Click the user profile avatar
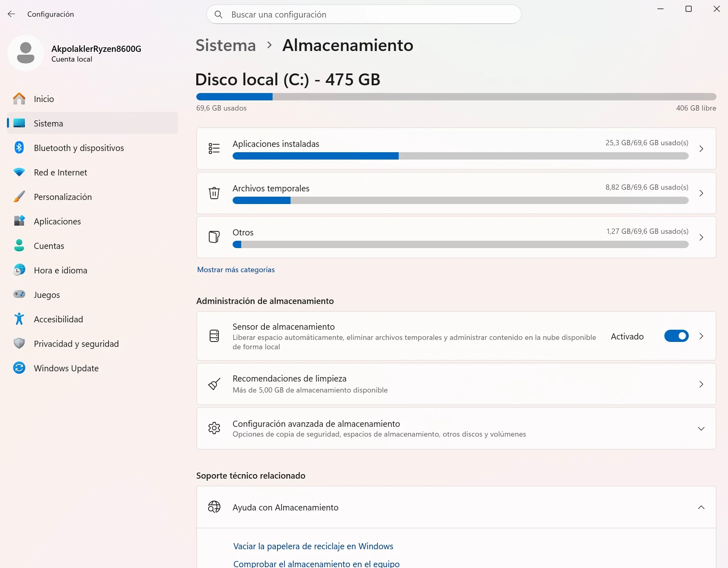Screen dimensions: 728x568 click(x=26, y=53)
